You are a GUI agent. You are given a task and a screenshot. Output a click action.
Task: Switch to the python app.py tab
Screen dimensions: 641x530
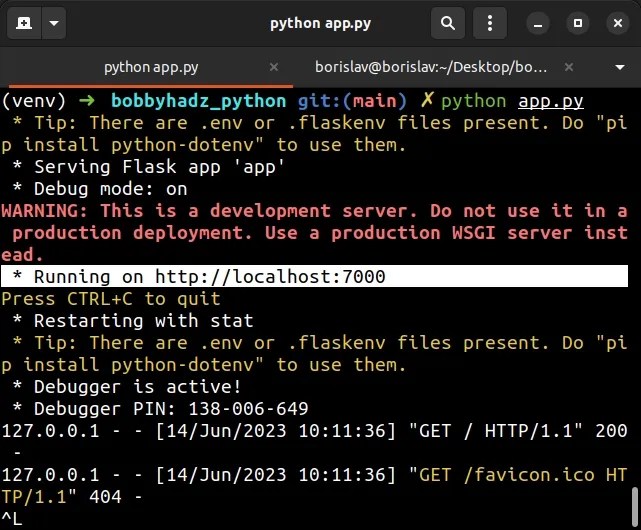151,67
